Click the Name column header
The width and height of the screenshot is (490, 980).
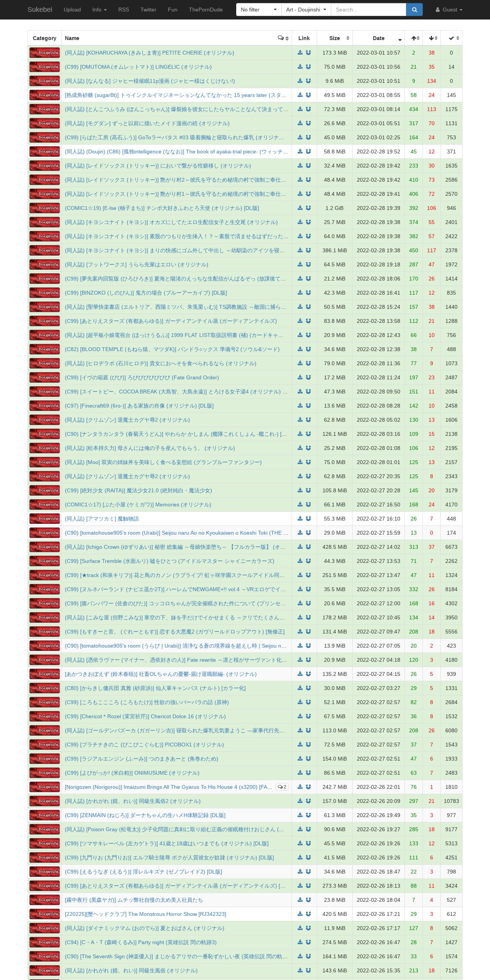point(176,38)
